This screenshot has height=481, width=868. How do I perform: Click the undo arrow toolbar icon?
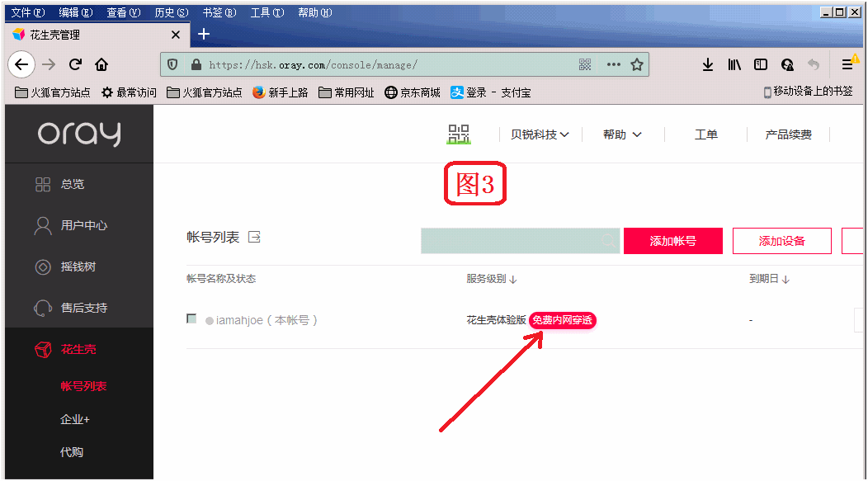point(814,64)
